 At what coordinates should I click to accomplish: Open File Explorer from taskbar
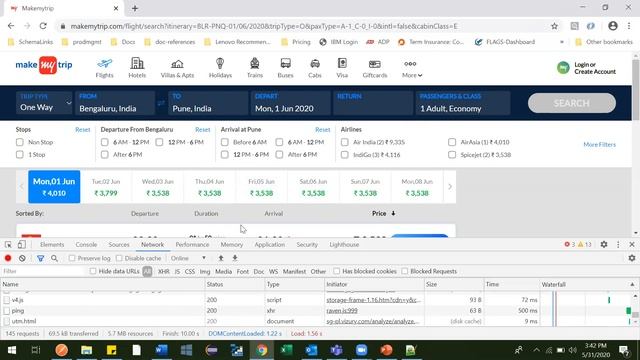(x=87, y=350)
